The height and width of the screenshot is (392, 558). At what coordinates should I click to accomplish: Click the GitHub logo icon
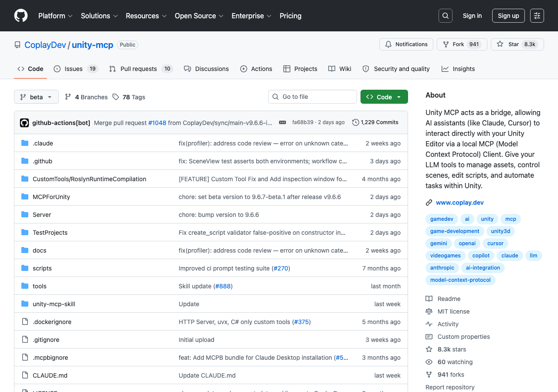click(21, 16)
